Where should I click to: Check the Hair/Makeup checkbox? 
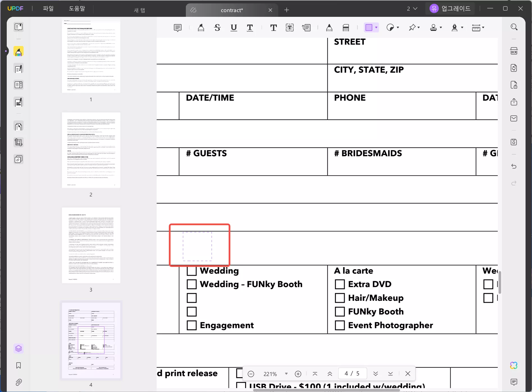340,298
